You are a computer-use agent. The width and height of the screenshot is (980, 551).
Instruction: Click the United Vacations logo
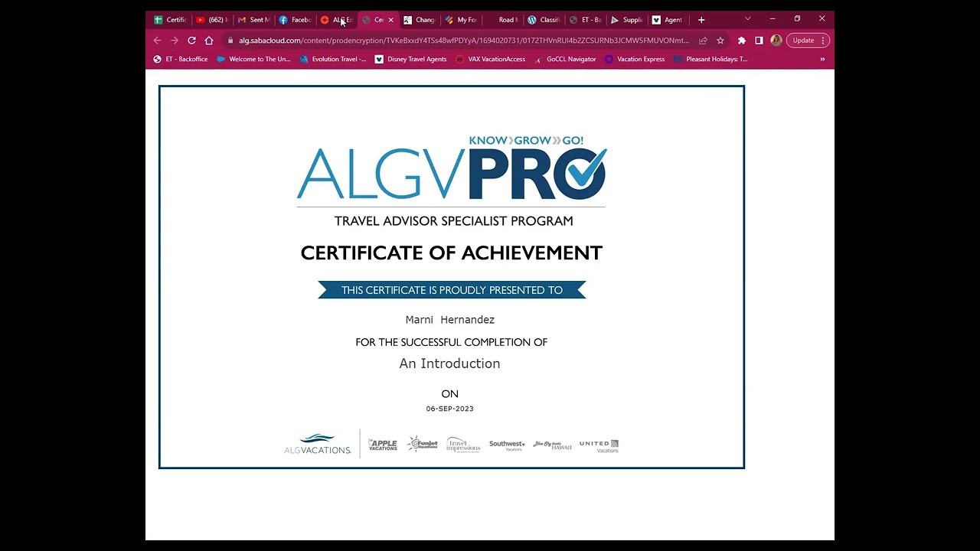[x=599, y=445]
